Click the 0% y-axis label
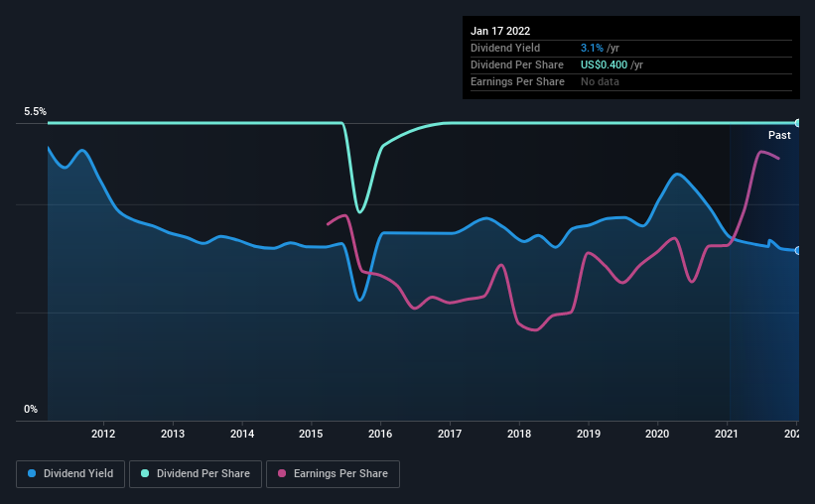The width and height of the screenshot is (815, 504). (31, 409)
